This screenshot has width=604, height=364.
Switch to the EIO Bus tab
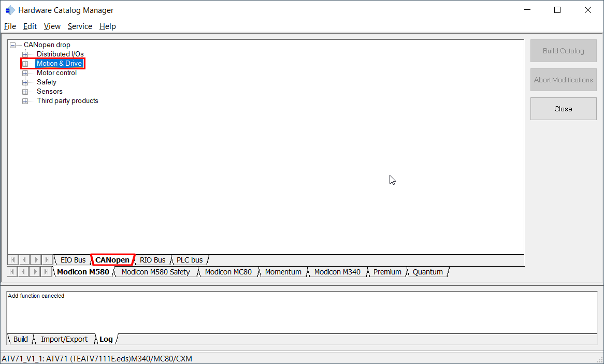click(x=73, y=260)
